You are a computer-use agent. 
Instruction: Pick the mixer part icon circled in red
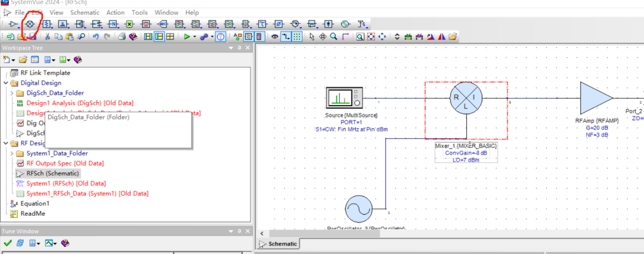[30, 24]
